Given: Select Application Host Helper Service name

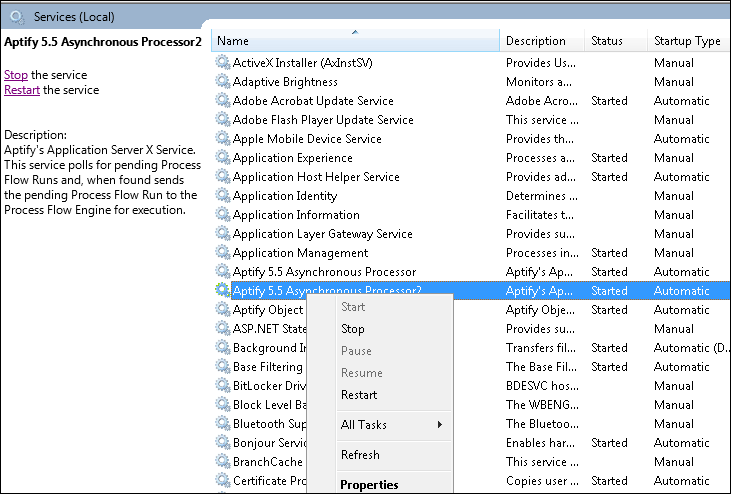Looking at the screenshot, I should [x=316, y=177].
